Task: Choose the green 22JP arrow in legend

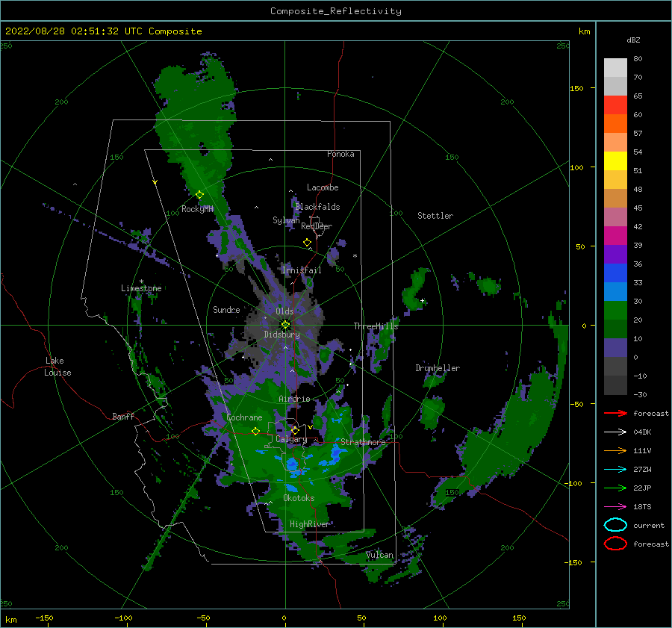Action: [615, 488]
